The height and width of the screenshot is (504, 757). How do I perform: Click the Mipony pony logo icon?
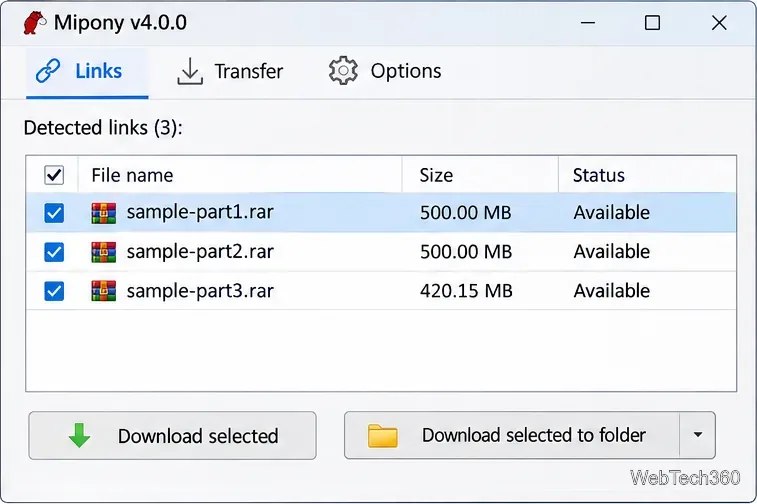(x=35, y=23)
